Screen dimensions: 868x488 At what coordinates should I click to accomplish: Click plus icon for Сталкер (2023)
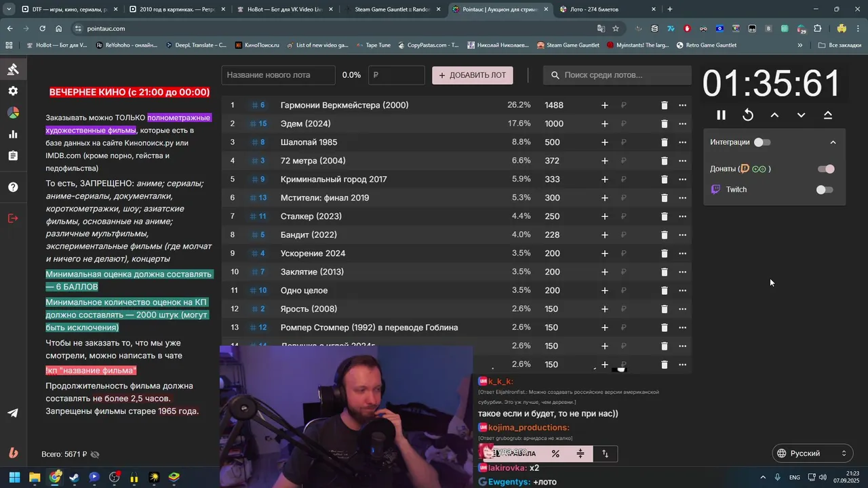click(605, 216)
